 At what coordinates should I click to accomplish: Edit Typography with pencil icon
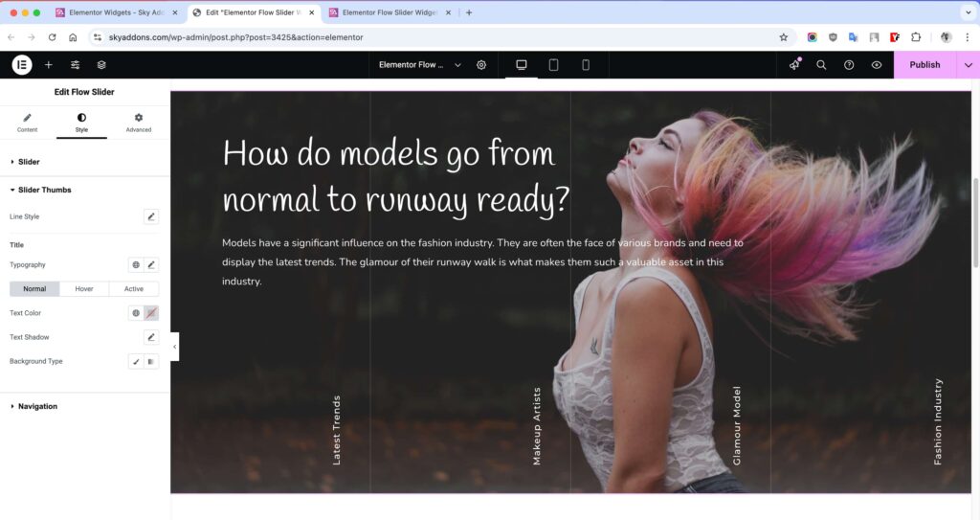point(150,264)
